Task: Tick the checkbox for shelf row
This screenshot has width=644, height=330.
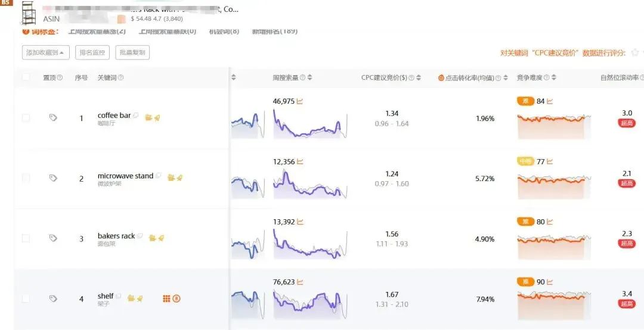Action: pos(26,299)
